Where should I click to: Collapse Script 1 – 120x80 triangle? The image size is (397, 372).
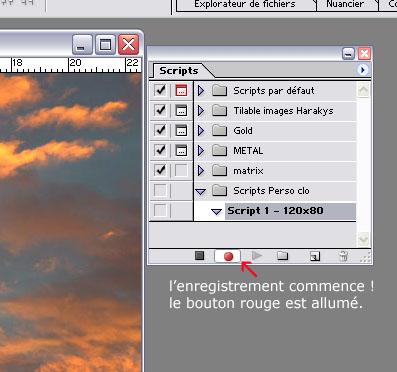pyautogui.click(x=217, y=211)
